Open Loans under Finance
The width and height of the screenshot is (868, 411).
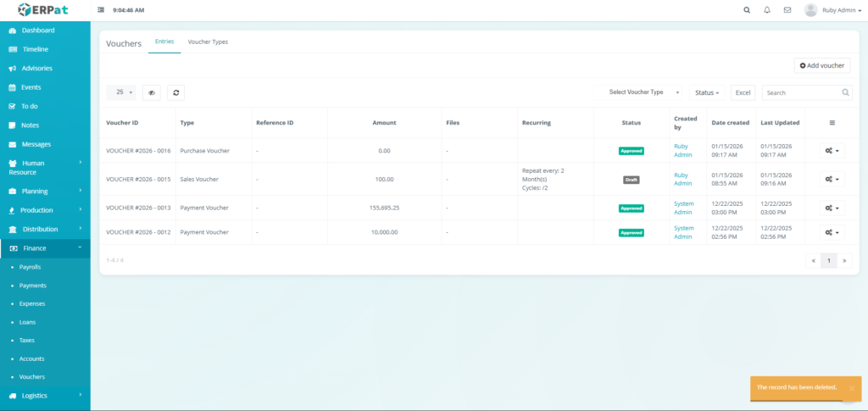[28, 322]
